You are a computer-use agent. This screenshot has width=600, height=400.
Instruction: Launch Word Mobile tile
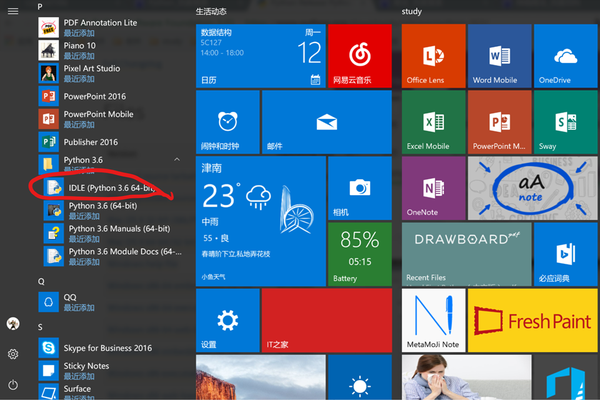pyautogui.click(x=500, y=56)
